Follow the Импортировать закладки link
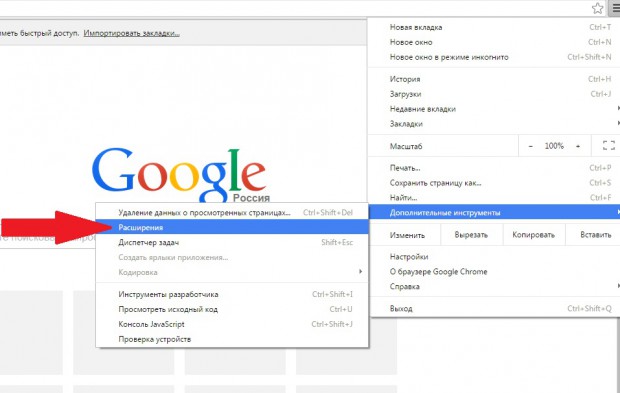This screenshot has height=393, width=620. tap(131, 33)
